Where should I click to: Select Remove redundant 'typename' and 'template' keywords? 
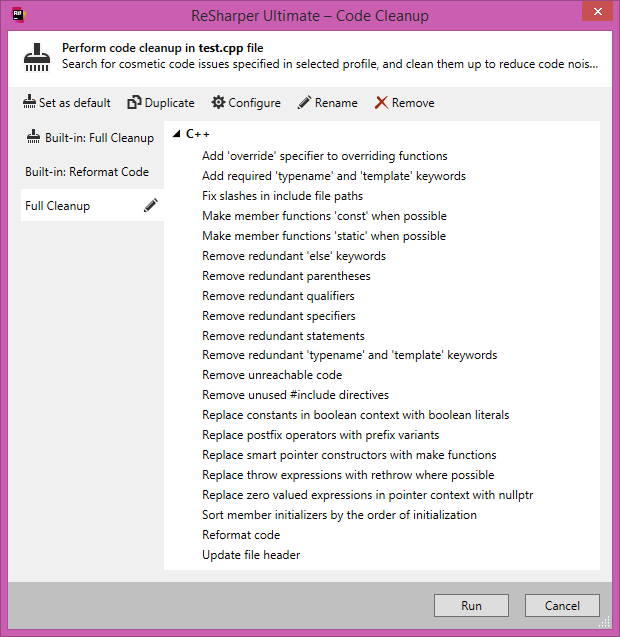[x=349, y=355]
